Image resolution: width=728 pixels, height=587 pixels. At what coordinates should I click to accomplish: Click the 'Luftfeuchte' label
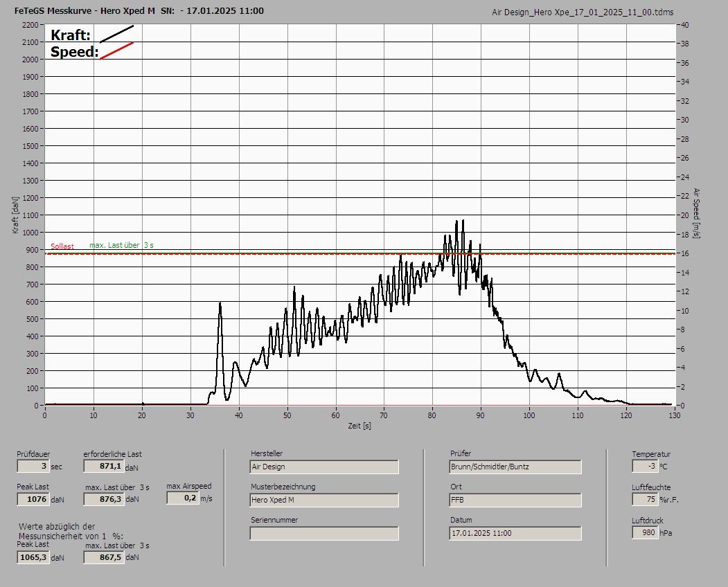(651, 487)
